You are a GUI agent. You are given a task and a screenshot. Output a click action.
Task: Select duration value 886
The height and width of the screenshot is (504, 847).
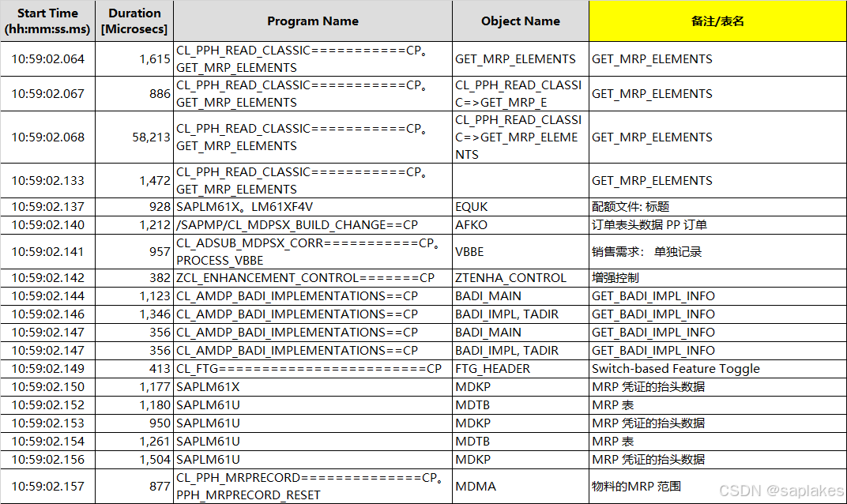pyautogui.click(x=160, y=94)
